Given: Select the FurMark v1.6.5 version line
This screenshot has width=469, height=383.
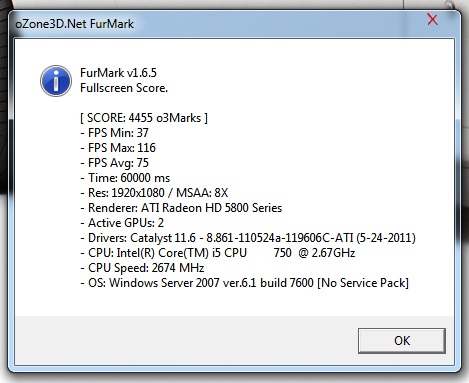Looking at the screenshot, I should point(118,73).
